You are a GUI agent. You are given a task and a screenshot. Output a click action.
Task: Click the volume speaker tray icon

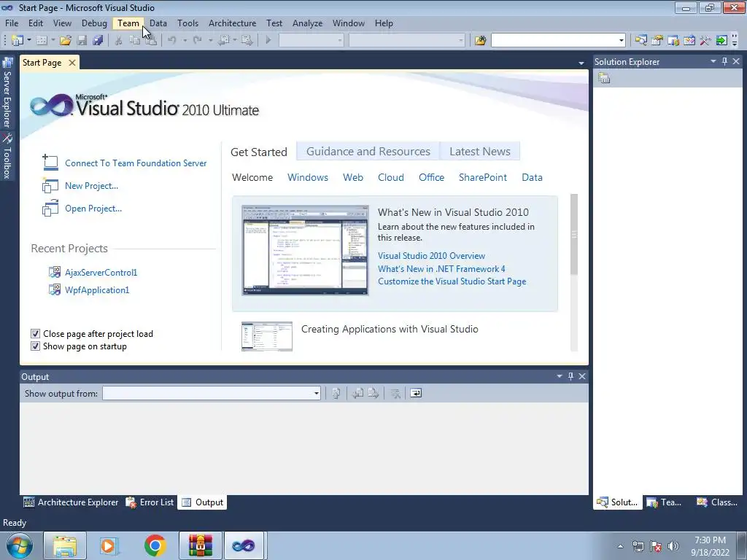tap(673, 546)
